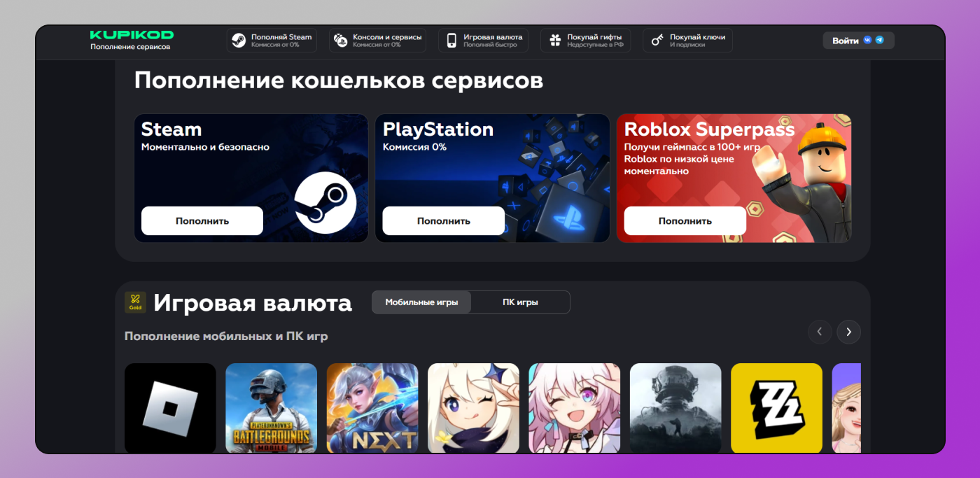Image resolution: width=980 pixels, height=478 pixels.
Task: Click the Gold coin icon next to the "Игровая валюта" heading
Action: (135, 302)
